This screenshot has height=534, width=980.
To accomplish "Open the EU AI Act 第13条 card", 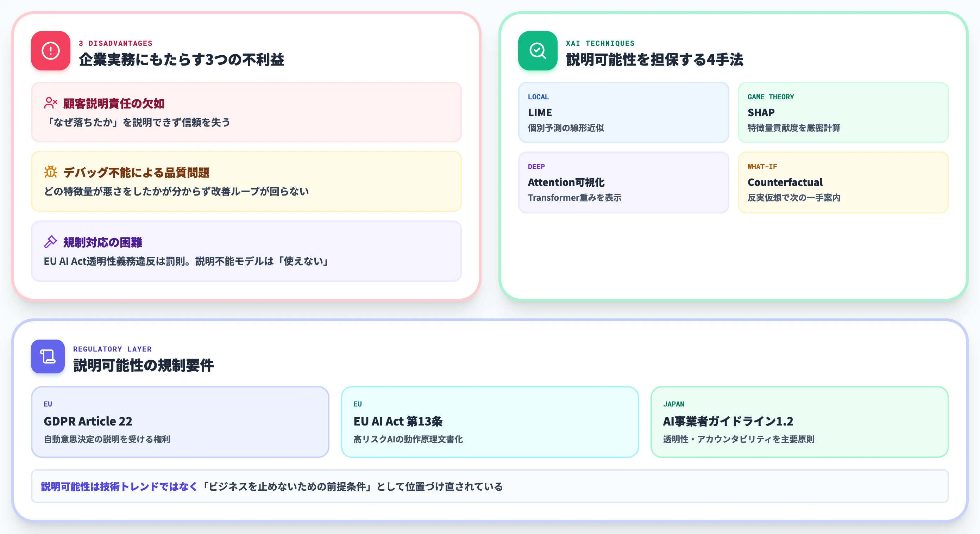I will point(490,422).
